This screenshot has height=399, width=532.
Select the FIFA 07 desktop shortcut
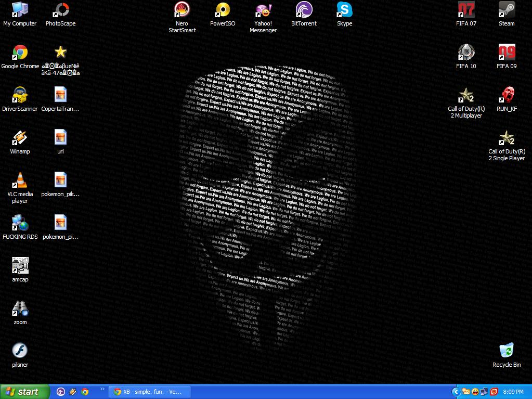click(x=466, y=14)
